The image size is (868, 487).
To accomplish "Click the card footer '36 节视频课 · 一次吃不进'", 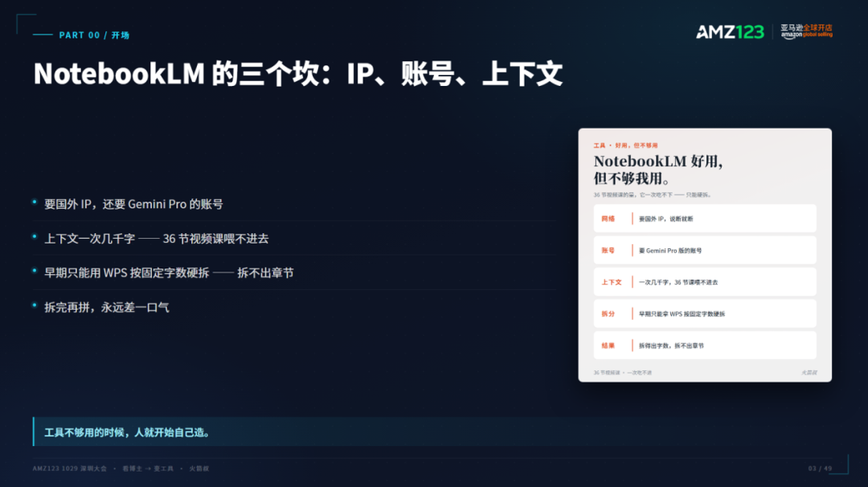I will (x=623, y=372).
